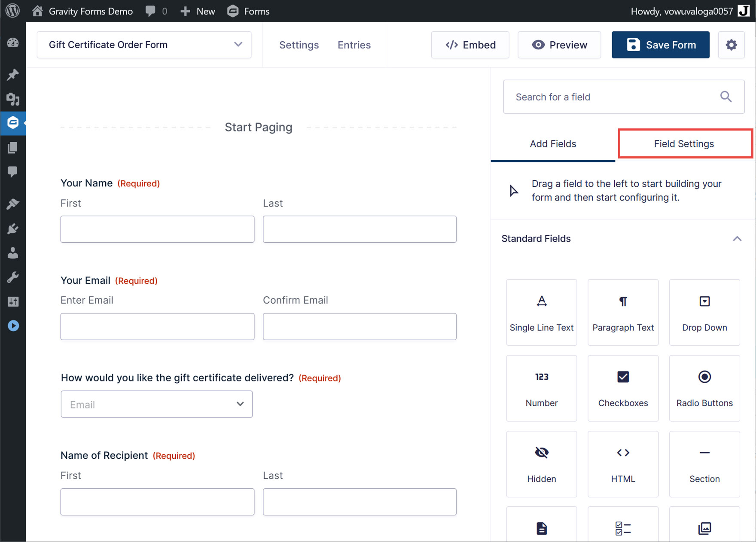Open form Settings
The image size is (756, 542).
pos(299,45)
